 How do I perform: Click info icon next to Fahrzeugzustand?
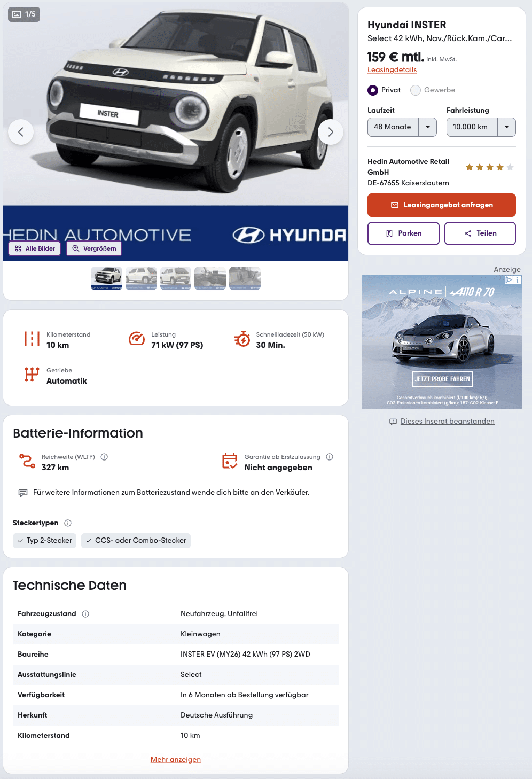(x=85, y=614)
